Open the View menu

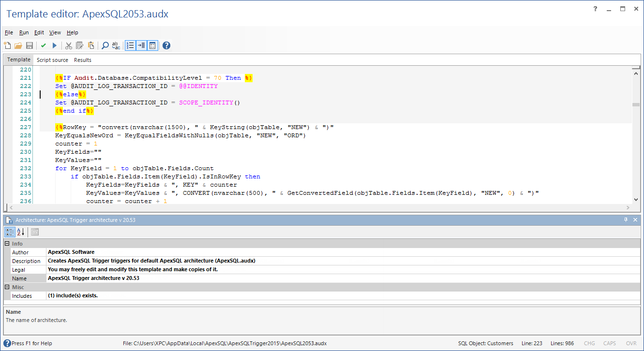[x=55, y=32]
